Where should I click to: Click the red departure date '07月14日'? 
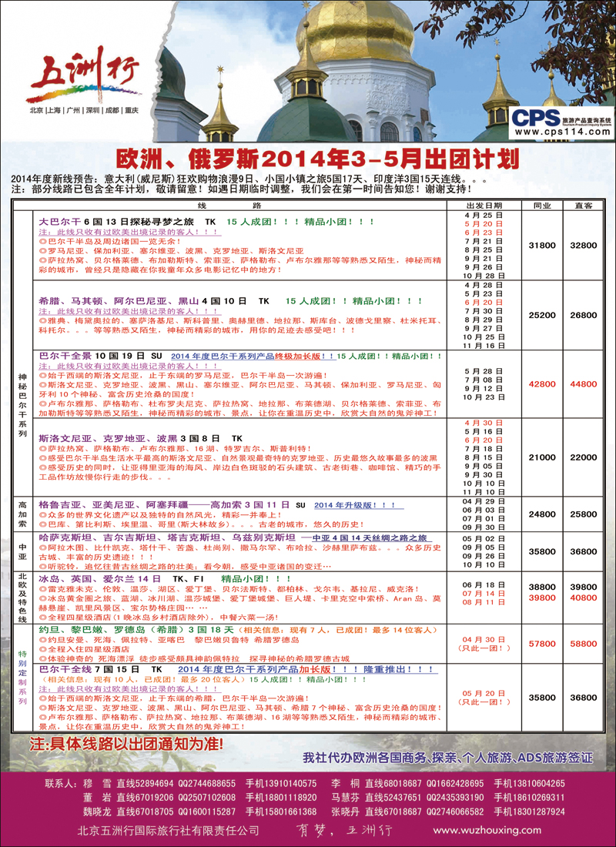(483, 594)
